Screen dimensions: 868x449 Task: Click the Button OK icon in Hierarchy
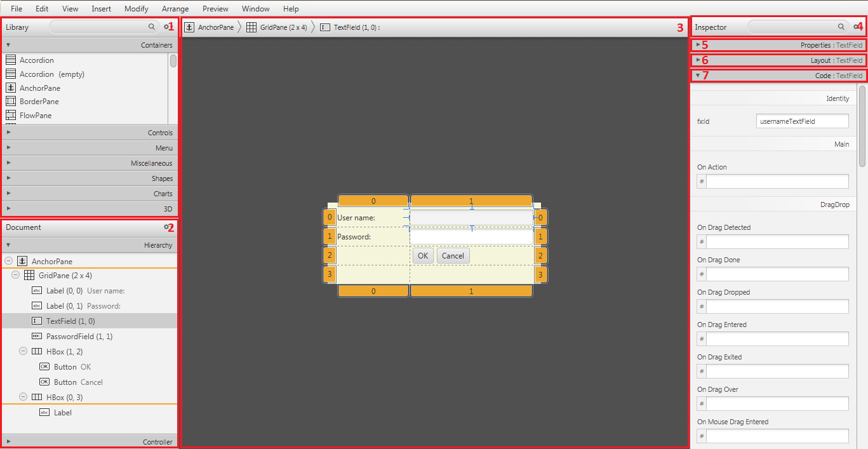pyautogui.click(x=44, y=366)
